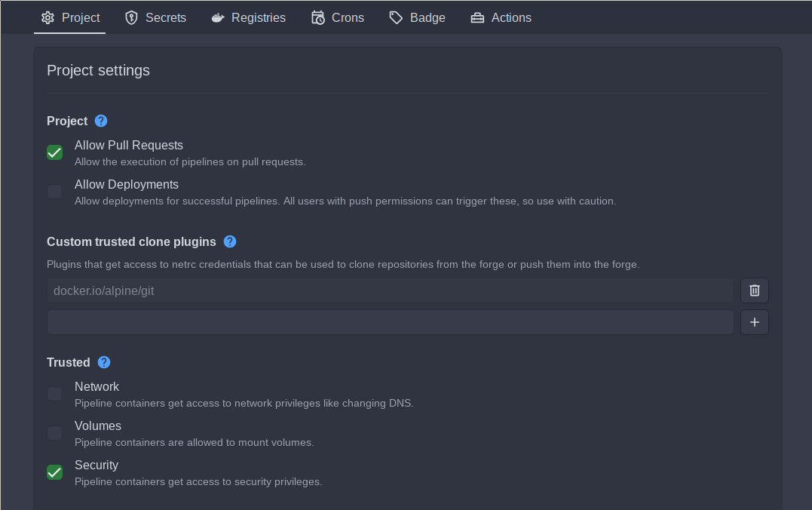Enable trusted Volumes mounting

[54, 433]
